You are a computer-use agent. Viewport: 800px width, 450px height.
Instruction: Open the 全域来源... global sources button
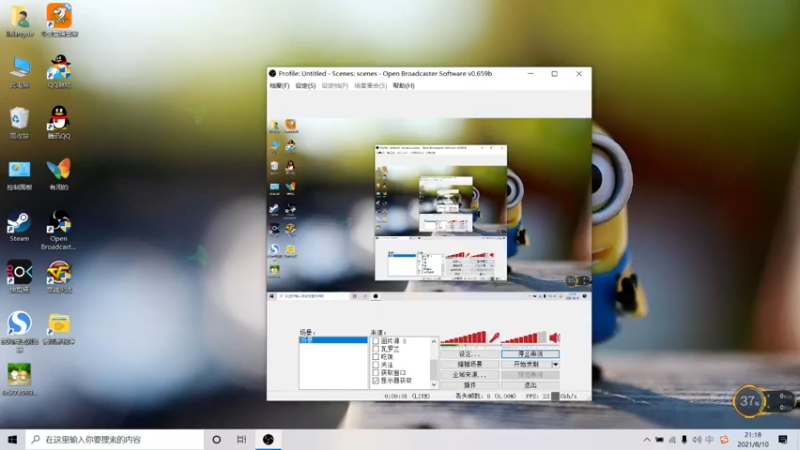(469, 374)
